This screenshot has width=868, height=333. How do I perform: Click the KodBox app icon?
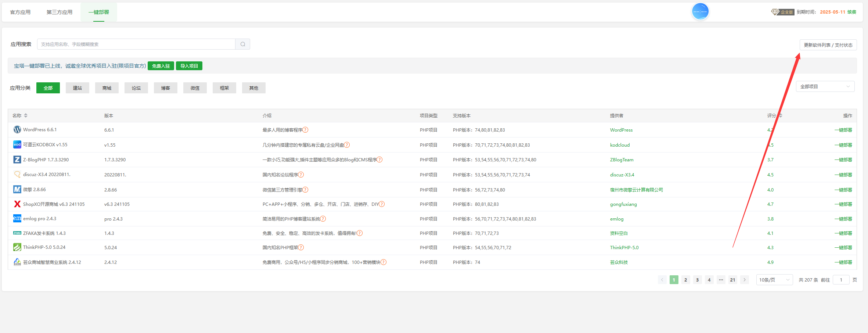coord(17,145)
